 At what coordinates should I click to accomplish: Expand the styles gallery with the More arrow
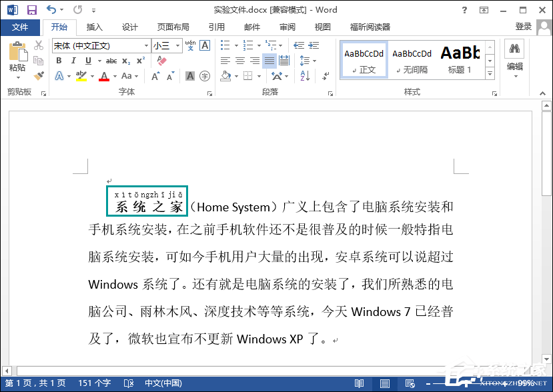tap(490, 74)
